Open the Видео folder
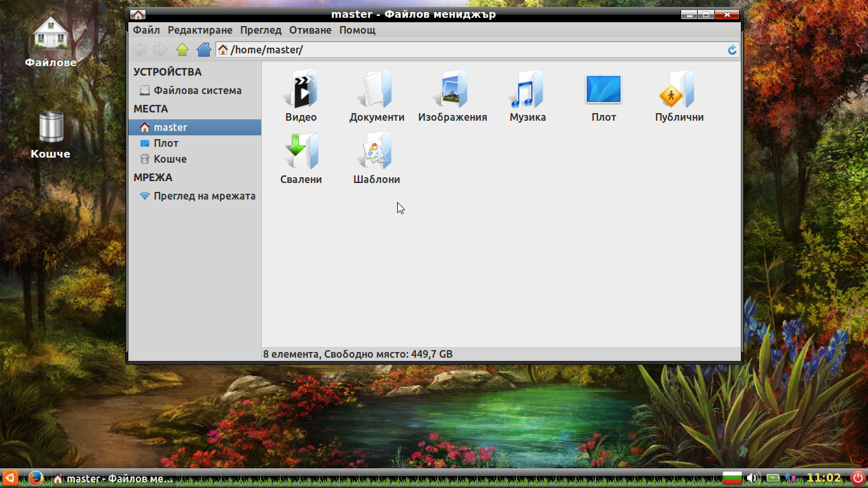Image resolution: width=868 pixels, height=488 pixels. pos(301,96)
